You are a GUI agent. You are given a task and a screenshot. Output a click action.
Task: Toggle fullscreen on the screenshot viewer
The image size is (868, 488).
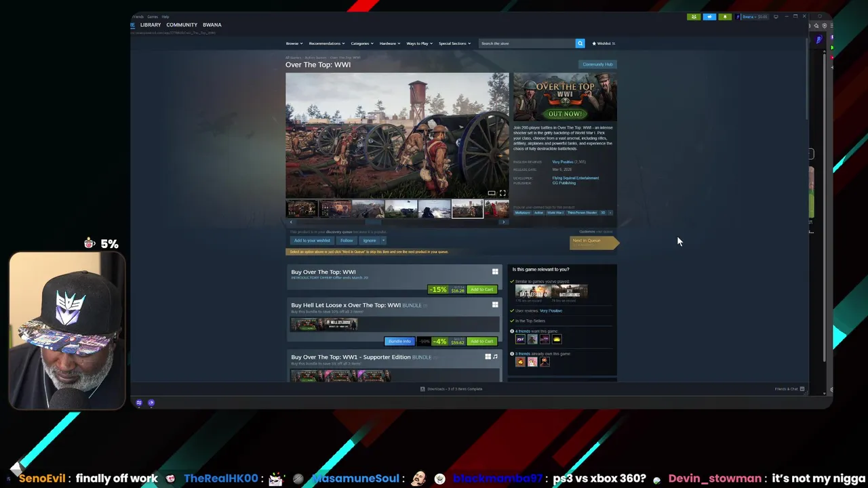pyautogui.click(x=502, y=193)
